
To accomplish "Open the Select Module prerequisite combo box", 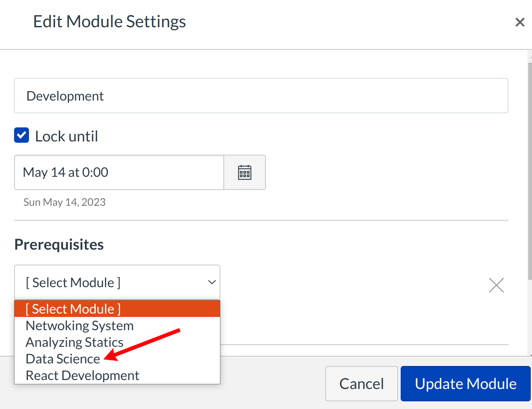I will [117, 282].
